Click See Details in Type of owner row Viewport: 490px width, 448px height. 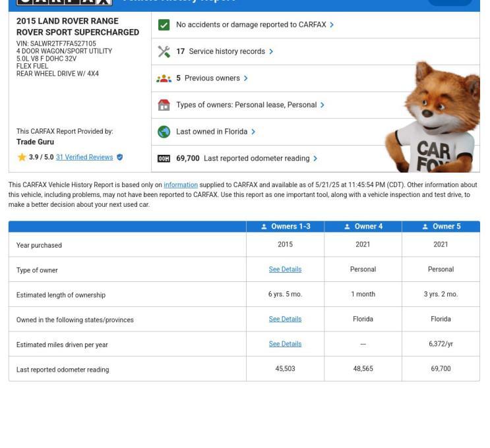285,269
